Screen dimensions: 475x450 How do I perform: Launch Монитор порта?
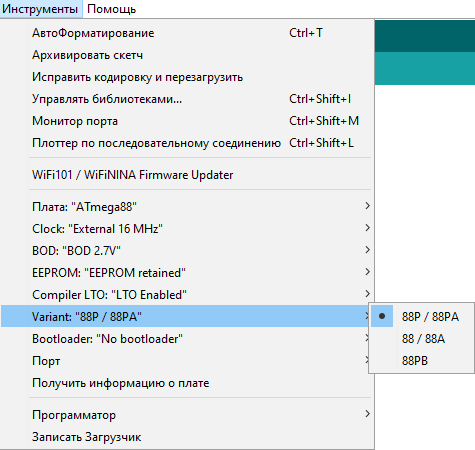[187, 121]
